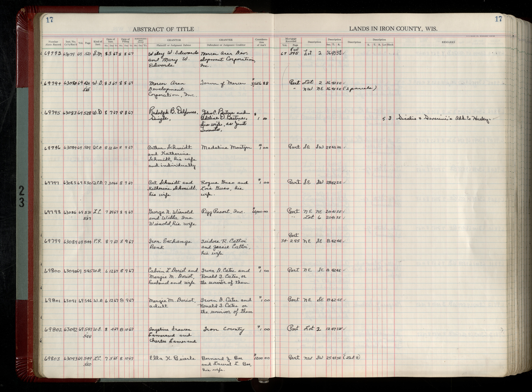Click consideration amount 1200 00
This screenshot has height=392, width=532.
[x=262, y=358]
